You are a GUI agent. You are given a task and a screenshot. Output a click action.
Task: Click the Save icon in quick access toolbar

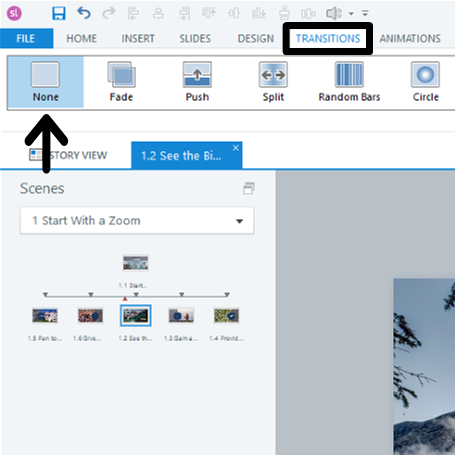coord(59,13)
